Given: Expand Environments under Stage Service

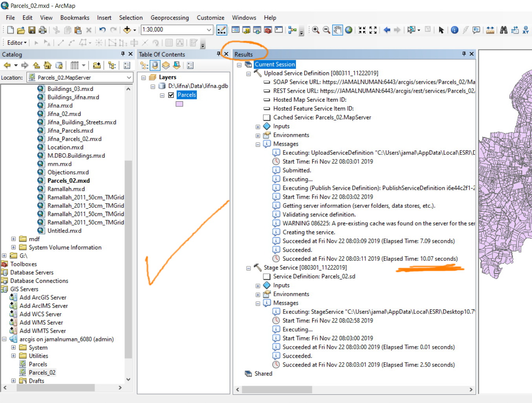Looking at the screenshot, I should click(x=258, y=295).
